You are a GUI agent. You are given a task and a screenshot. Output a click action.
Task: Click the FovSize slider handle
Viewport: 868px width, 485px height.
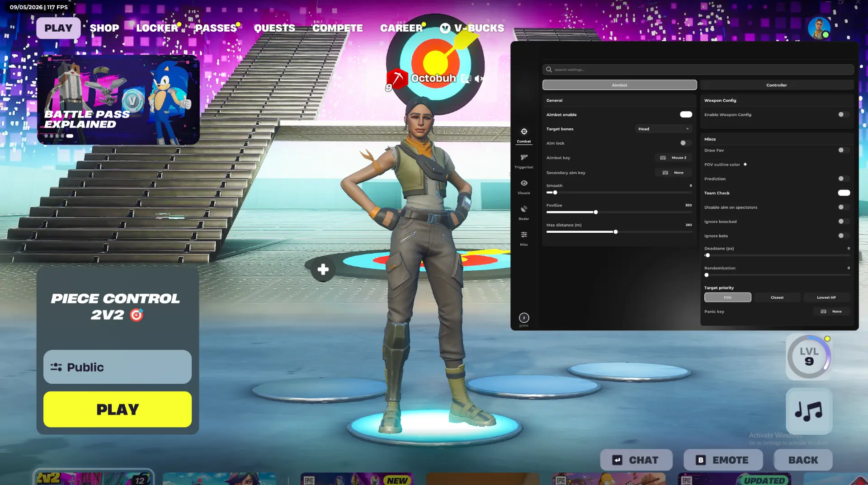point(596,212)
